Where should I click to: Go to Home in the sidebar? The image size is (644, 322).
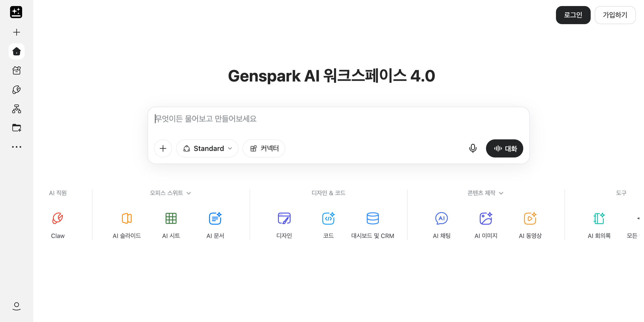coord(17,51)
